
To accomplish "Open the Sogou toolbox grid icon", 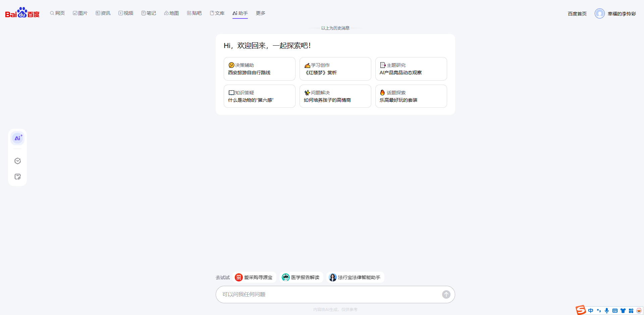I will (x=631, y=311).
